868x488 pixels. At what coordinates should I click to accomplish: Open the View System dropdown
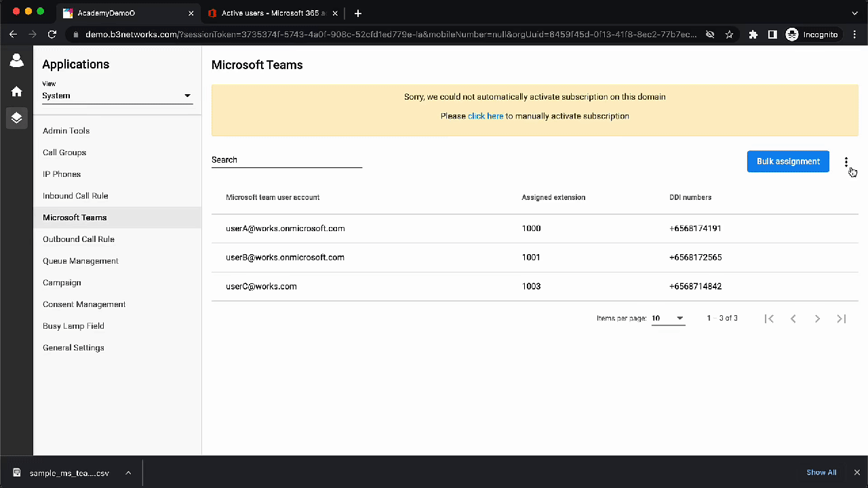pos(117,96)
